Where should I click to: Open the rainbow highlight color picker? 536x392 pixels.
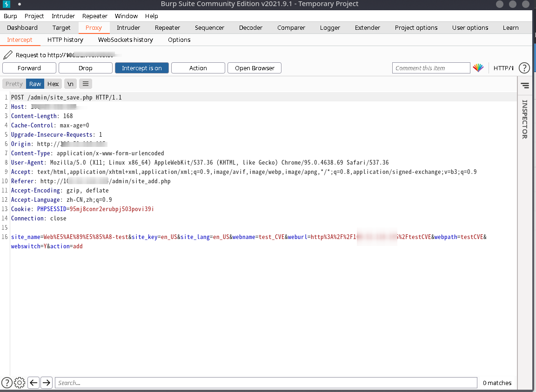[x=478, y=68]
